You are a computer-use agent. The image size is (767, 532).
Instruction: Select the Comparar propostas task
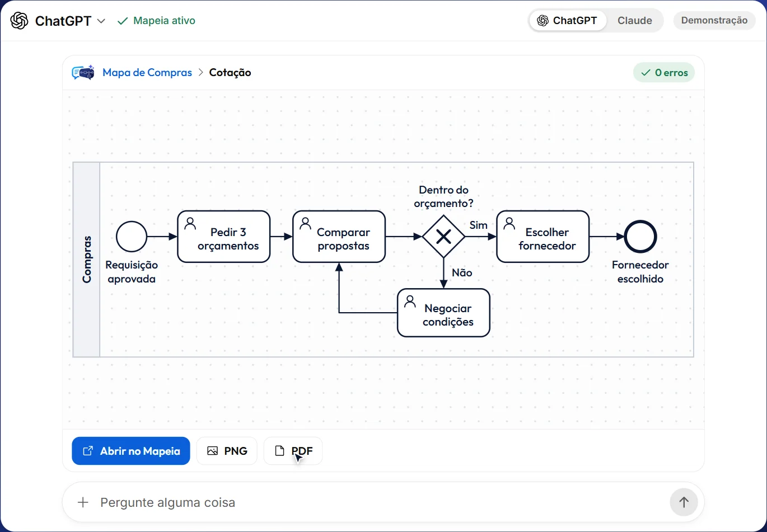[x=339, y=237]
